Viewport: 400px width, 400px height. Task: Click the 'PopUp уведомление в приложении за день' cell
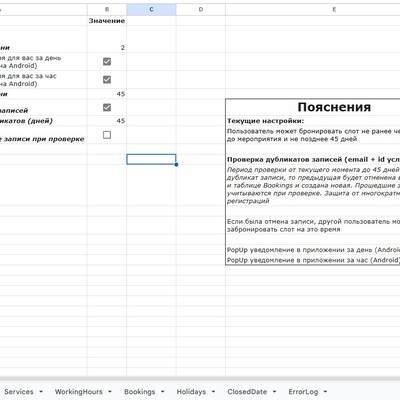tap(313, 250)
